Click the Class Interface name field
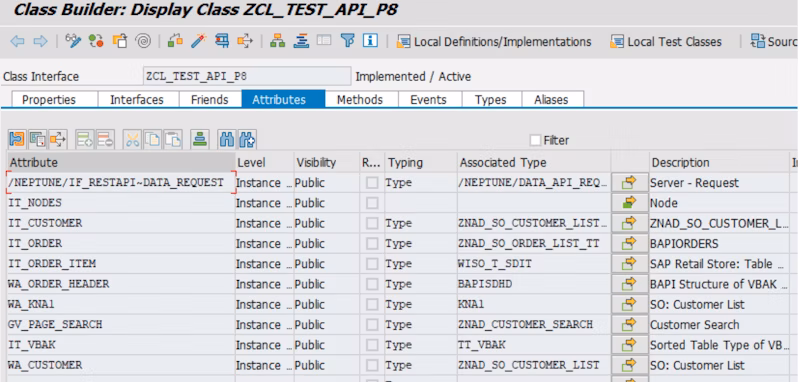The image size is (800, 382). (247, 77)
